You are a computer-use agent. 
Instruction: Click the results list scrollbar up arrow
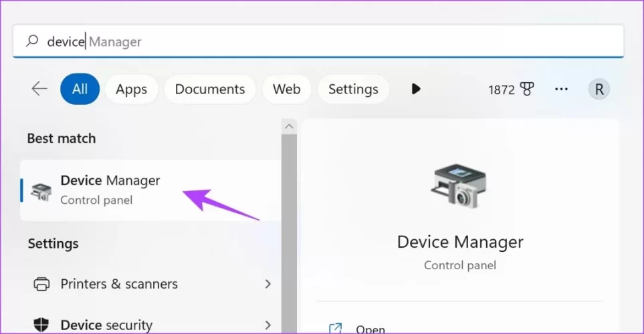click(x=289, y=126)
